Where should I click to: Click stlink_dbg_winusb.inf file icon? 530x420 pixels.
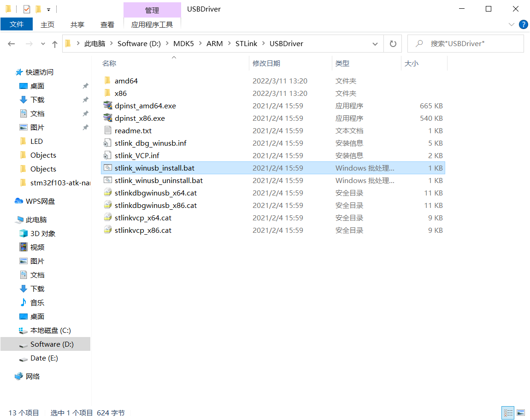tap(107, 143)
